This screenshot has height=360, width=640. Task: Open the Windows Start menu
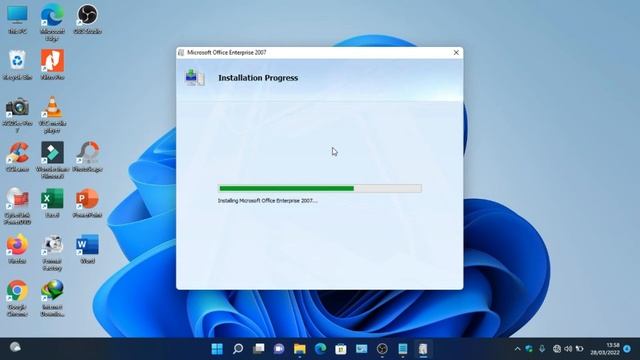pos(217,349)
